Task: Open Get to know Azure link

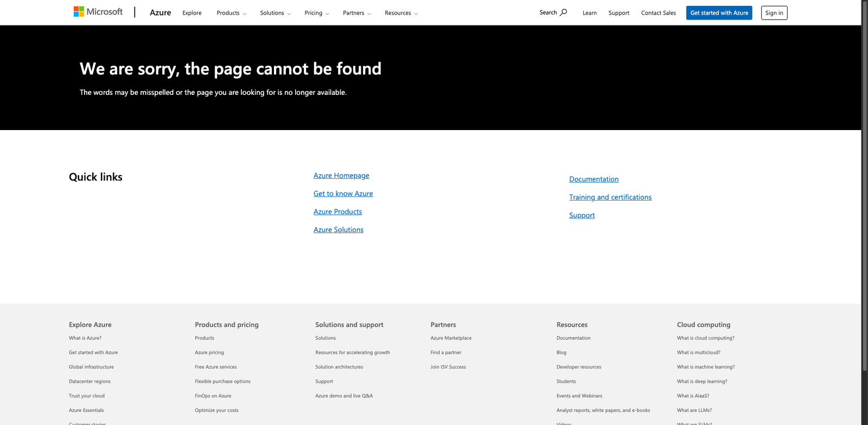Action: pyautogui.click(x=343, y=194)
